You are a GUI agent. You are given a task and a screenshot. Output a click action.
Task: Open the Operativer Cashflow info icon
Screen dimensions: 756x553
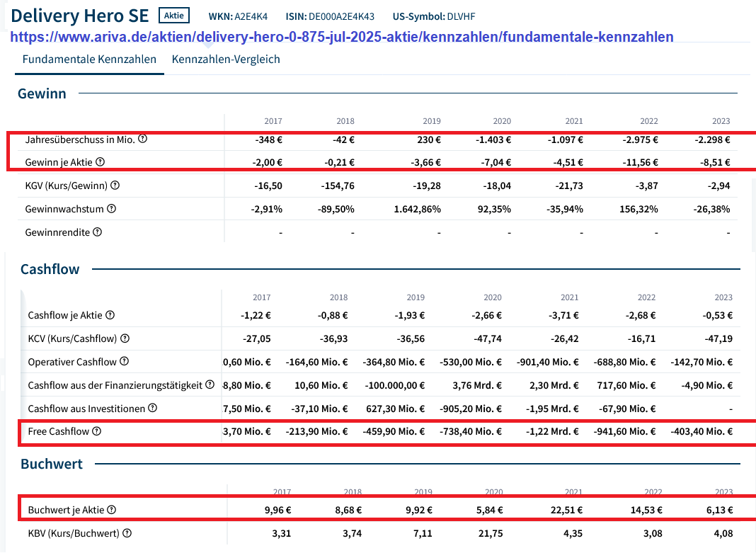tap(125, 361)
